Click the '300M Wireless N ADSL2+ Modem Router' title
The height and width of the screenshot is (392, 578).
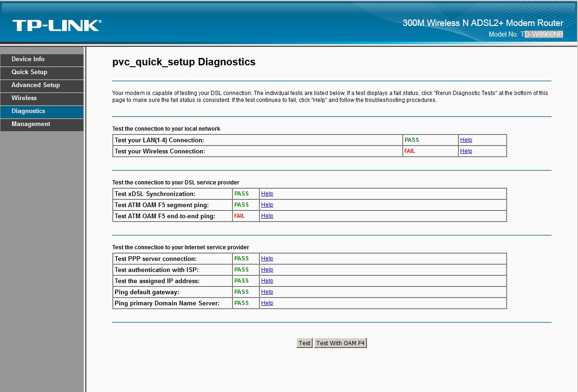tap(483, 23)
